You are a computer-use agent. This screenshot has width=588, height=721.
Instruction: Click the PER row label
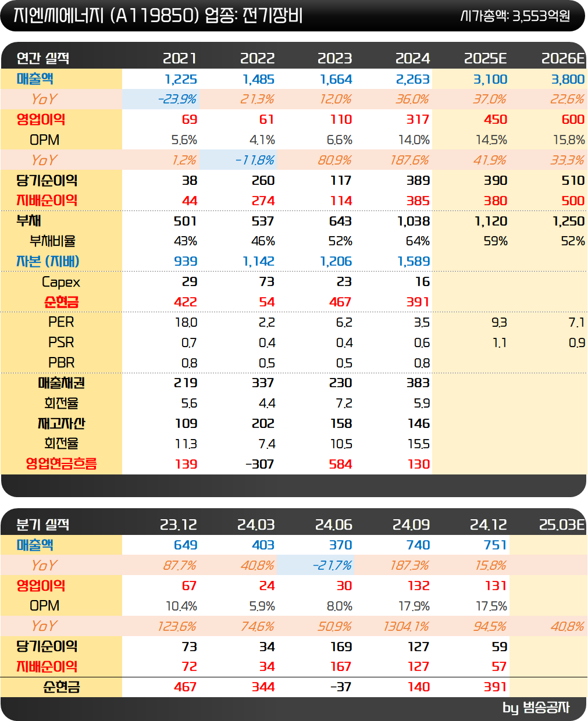[61, 322]
